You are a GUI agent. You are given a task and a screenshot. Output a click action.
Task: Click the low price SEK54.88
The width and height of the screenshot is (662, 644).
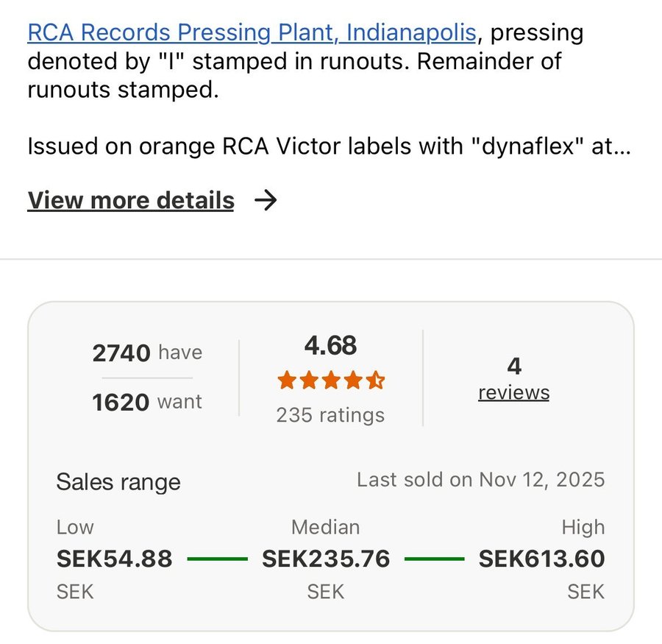coord(114,559)
